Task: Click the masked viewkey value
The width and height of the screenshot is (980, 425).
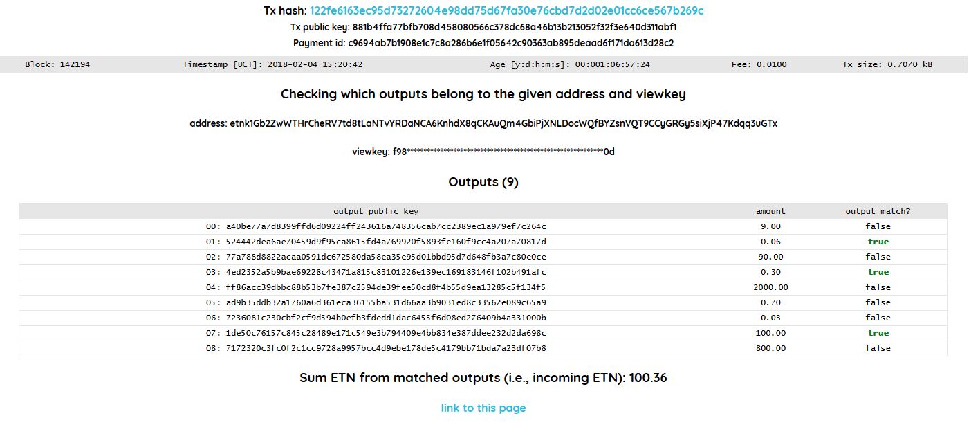Action: point(503,152)
